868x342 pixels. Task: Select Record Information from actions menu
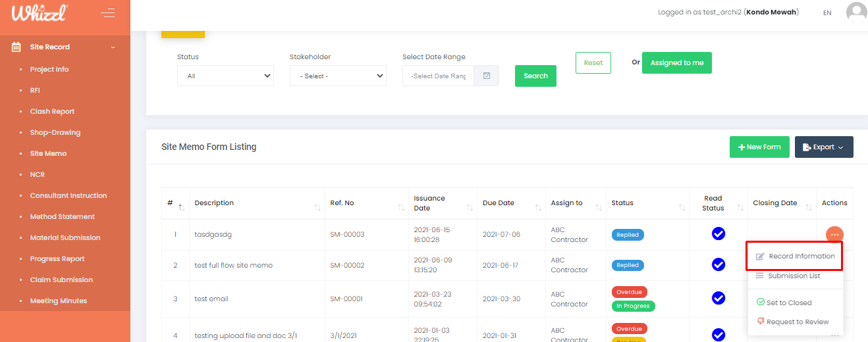(x=795, y=256)
